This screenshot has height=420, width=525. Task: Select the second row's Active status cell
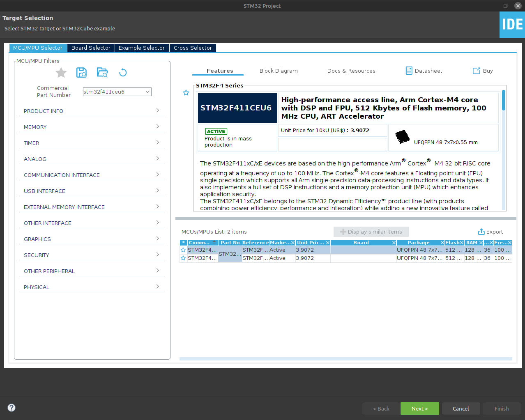click(282, 258)
